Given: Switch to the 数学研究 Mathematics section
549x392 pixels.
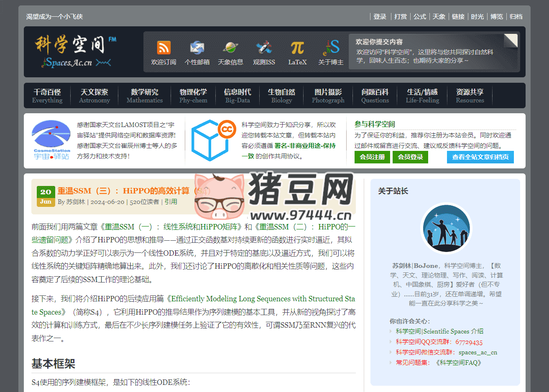Looking at the screenshot, I should [x=144, y=95].
